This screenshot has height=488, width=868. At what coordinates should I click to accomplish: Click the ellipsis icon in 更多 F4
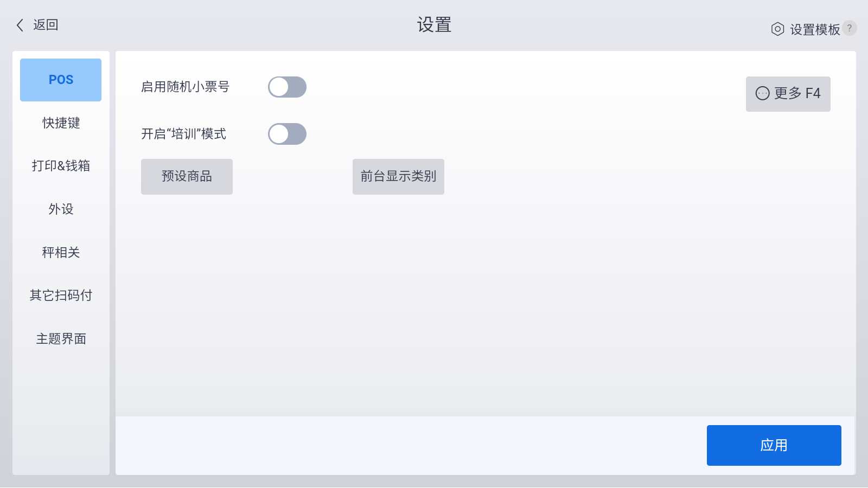[762, 93]
